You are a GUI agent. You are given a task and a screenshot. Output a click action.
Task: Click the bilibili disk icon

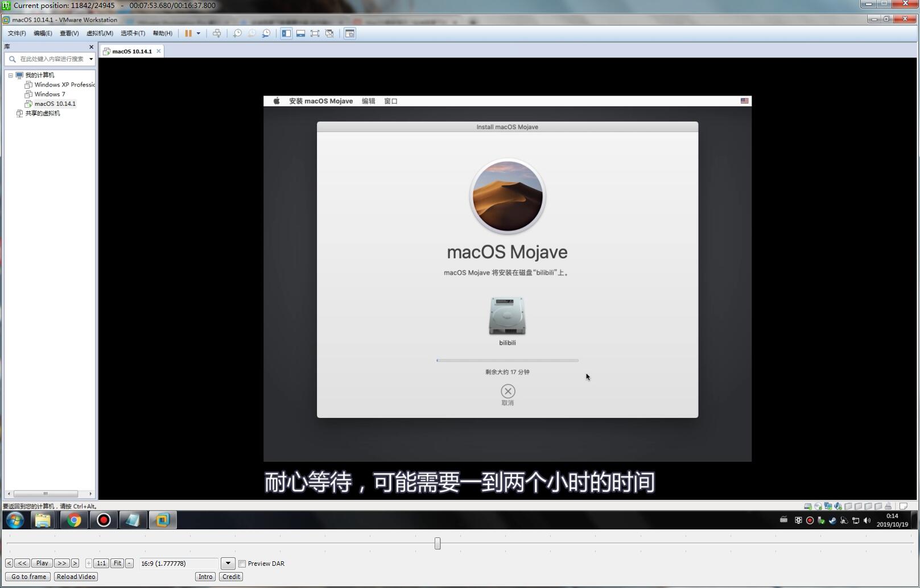point(507,316)
